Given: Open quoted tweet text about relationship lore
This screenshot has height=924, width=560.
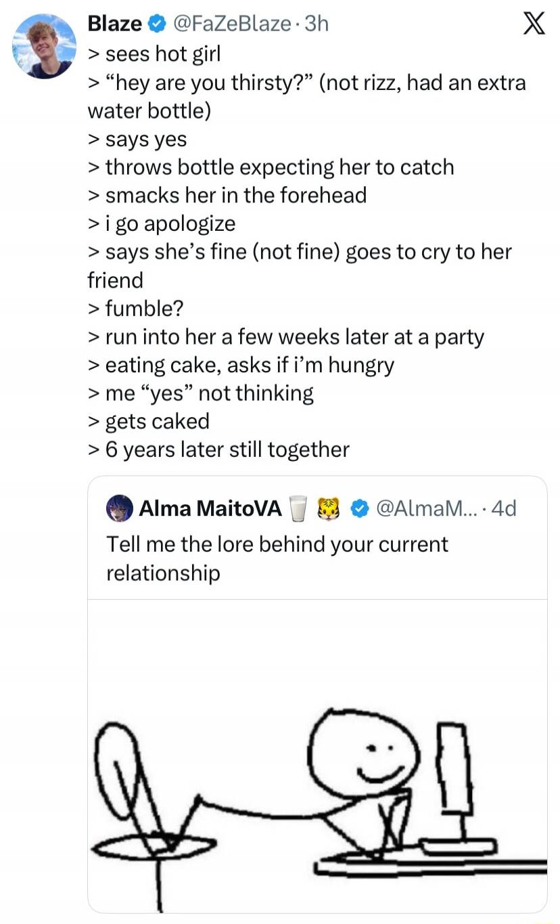Looking at the screenshot, I should (277, 558).
